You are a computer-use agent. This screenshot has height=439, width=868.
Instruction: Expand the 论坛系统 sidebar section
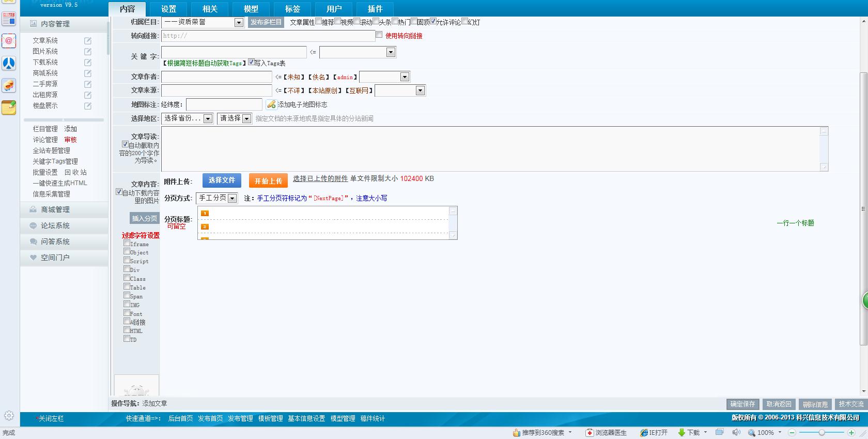point(65,225)
